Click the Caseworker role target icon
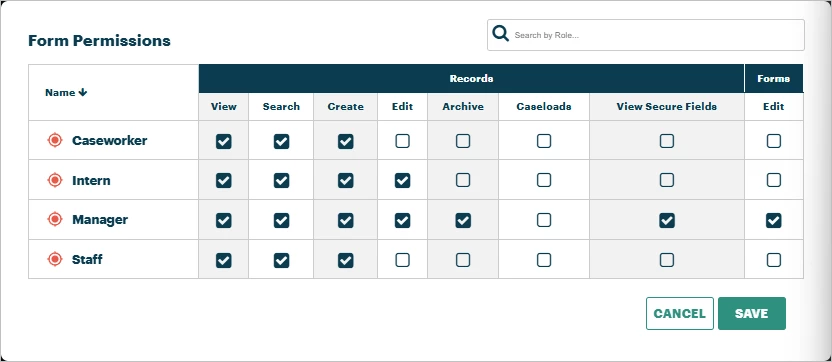Screen dimensions: 832x362 click(x=55, y=141)
